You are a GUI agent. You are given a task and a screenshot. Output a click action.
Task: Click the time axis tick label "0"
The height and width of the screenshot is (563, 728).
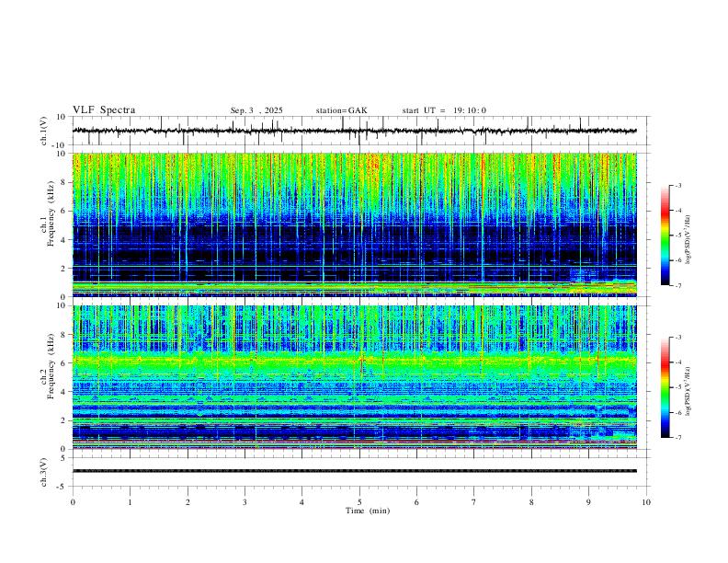tap(73, 502)
